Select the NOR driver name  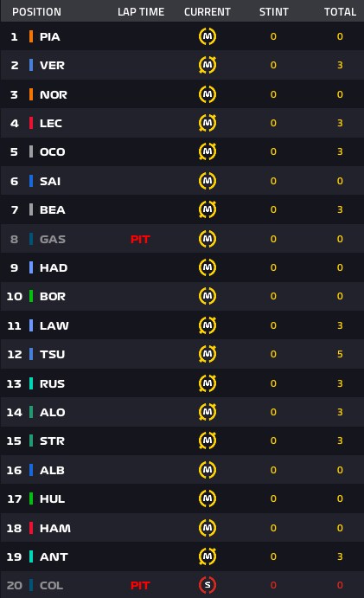[54, 94]
